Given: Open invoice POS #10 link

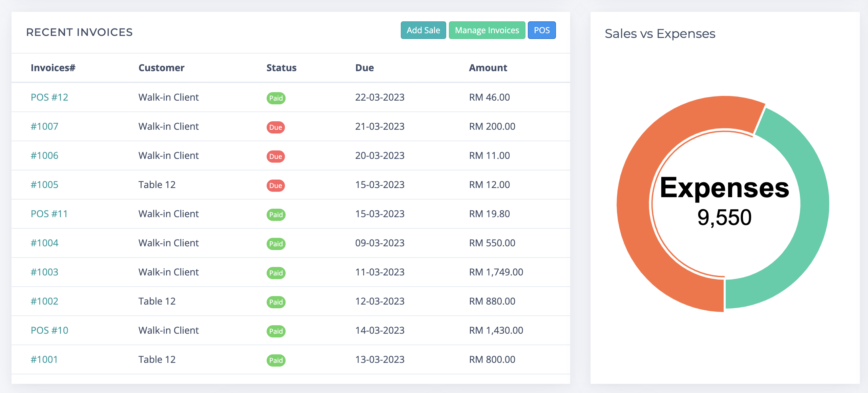Looking at the screenshot, I should point(49,330).
